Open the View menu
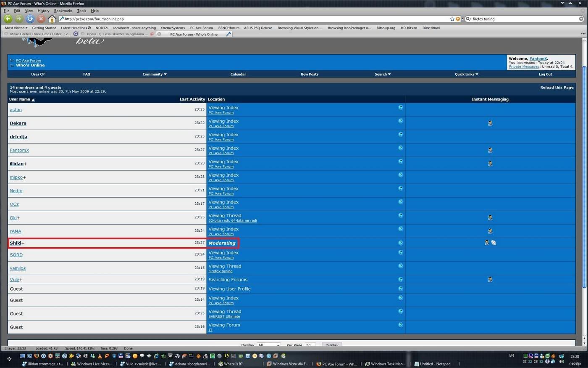The width and height of the screenshot is (588, 368). [x=29, y=11]
